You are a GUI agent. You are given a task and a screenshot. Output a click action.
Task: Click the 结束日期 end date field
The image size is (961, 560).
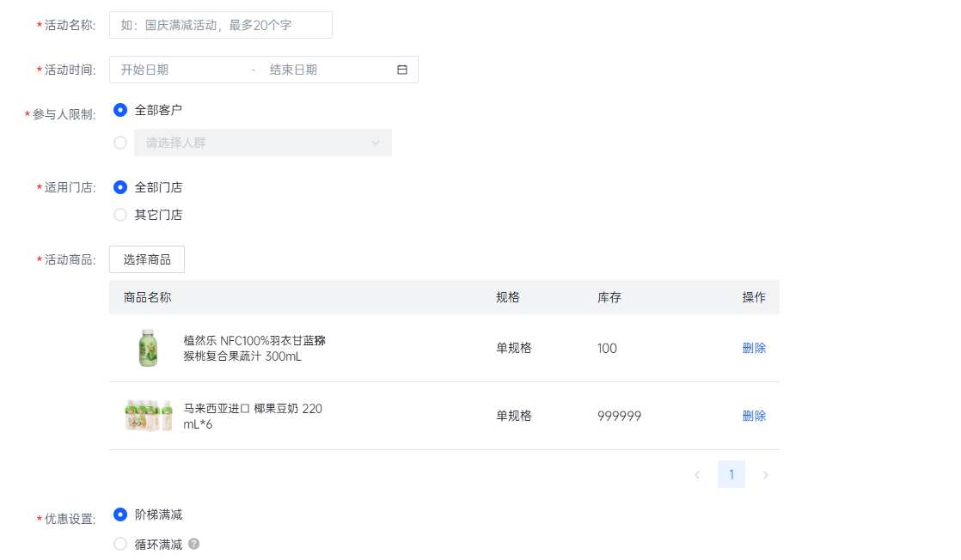[327, 70]
